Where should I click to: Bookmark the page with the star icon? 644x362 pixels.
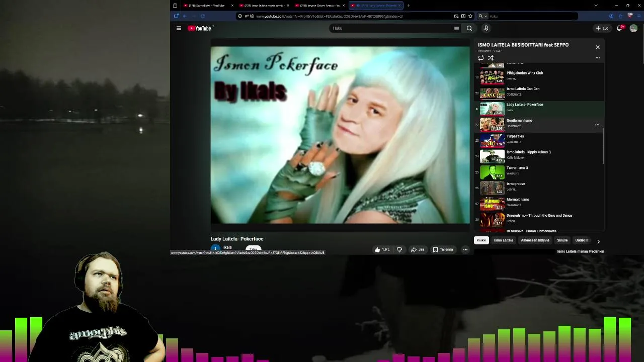[470, 16]
